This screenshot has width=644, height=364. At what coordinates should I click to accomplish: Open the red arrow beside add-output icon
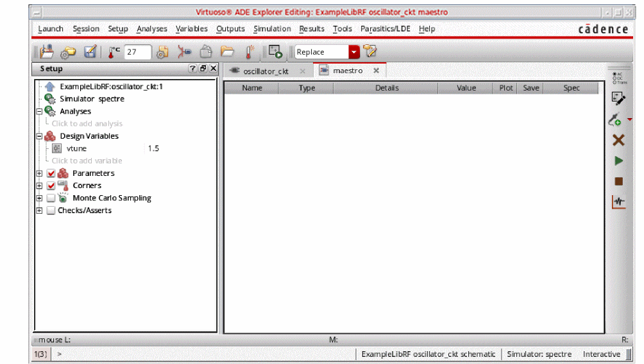[629, 119]
